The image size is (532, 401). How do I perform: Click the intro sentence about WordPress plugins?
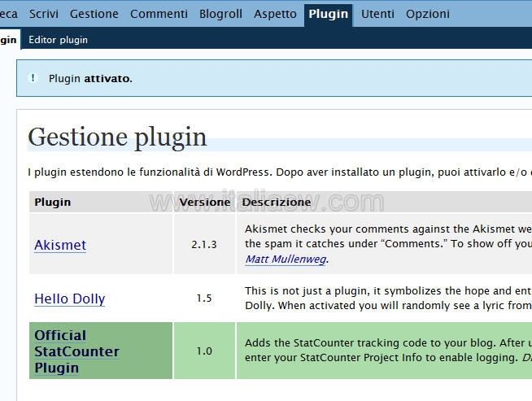[280, 172]
